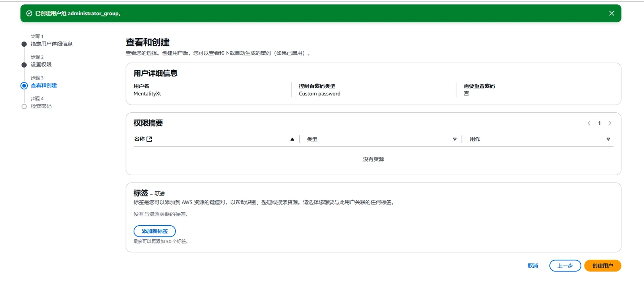Click the 最多可以再添加 50 个标签 hint
Viewport: 644px width, 282px height.
coord(161,242)
